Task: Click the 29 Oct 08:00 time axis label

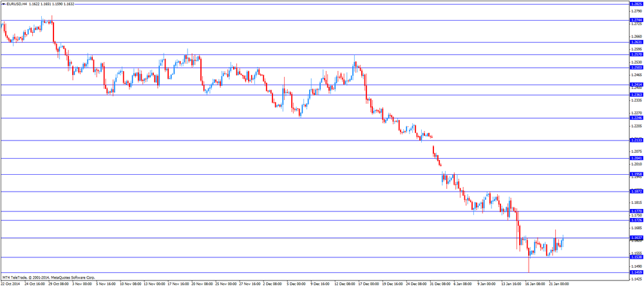Action: coord(59,284)
